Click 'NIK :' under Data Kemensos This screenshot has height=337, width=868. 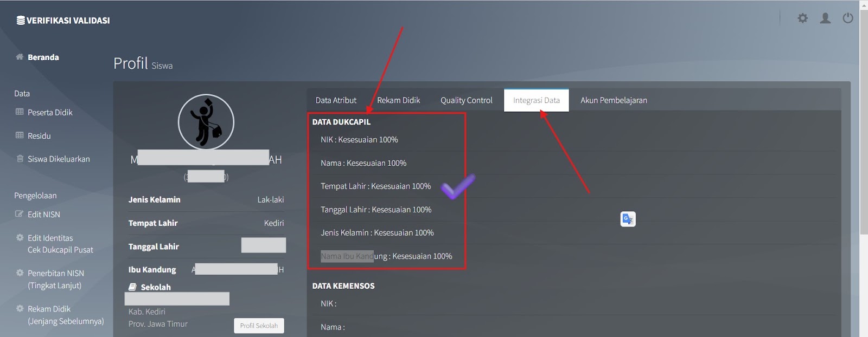tap(329, 304)
